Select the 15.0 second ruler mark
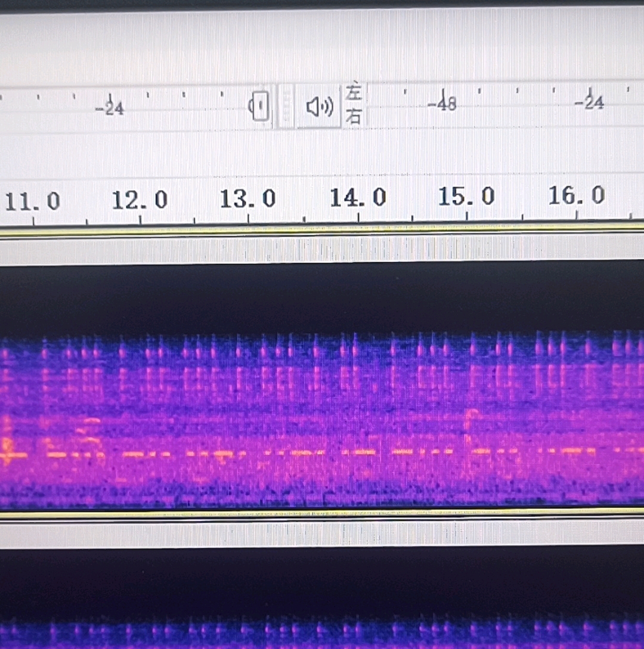This screenshot has height=649, width=644. click(466, 196)
